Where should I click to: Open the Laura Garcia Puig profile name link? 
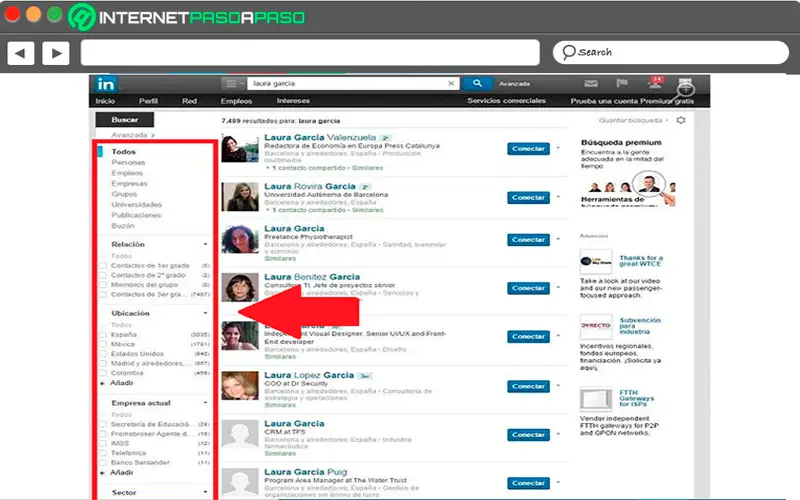pos(305,472)
